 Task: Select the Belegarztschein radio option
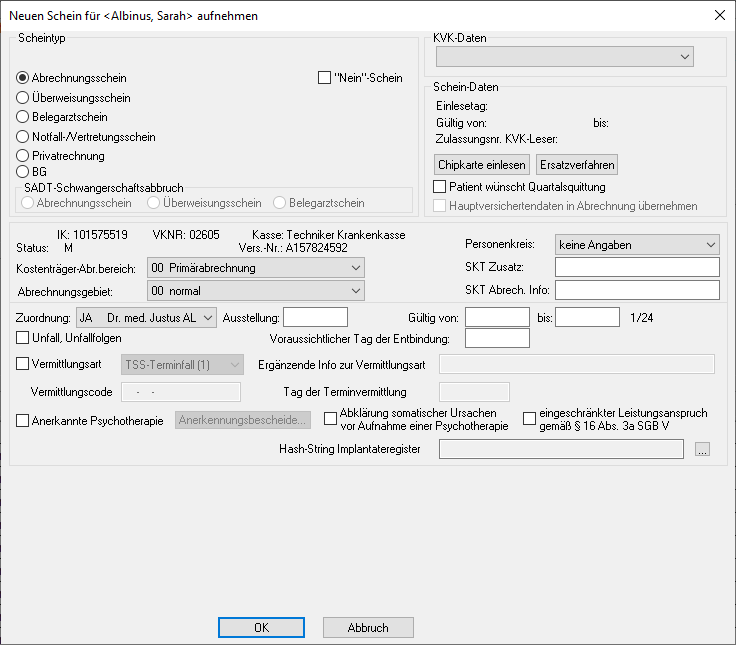[x=23, y=117]
